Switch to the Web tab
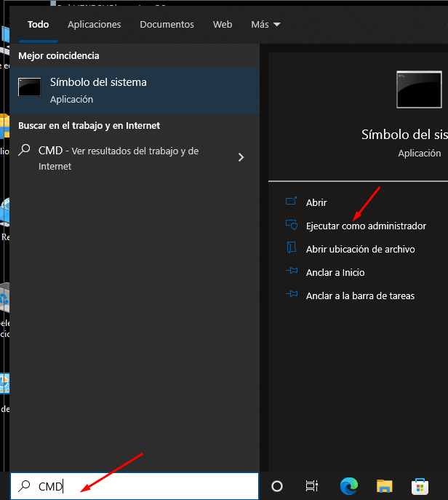This screenshot has height=500, width=448. click(223, 25)
